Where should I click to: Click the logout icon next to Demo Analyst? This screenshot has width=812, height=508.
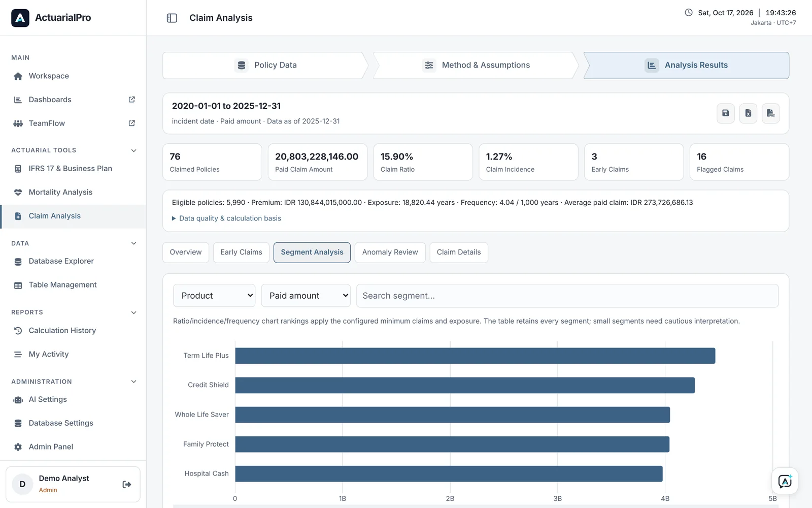[127, 485]
